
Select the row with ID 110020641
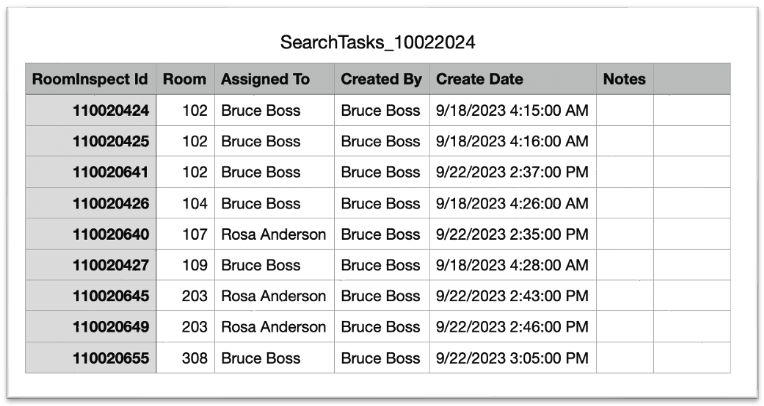click(x=110, y=172)
